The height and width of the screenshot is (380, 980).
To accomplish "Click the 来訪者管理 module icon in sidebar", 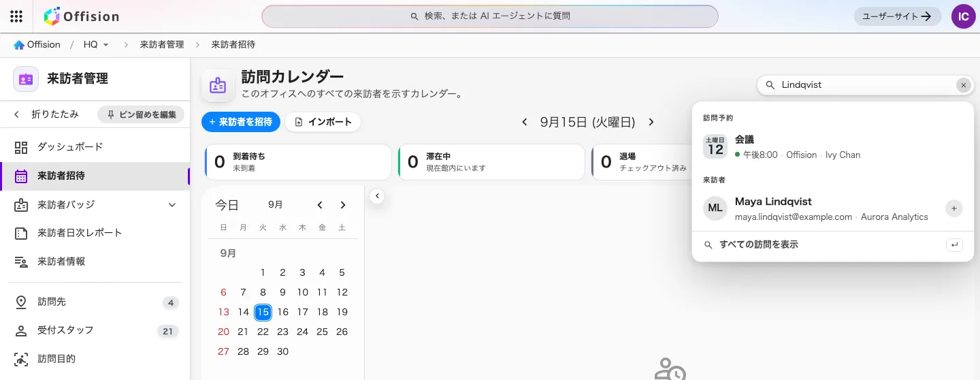I will click(x=26, y=79).
